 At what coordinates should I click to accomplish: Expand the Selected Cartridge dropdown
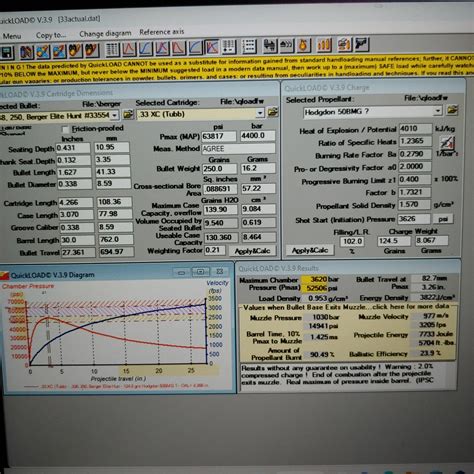[x=260, y=113]
